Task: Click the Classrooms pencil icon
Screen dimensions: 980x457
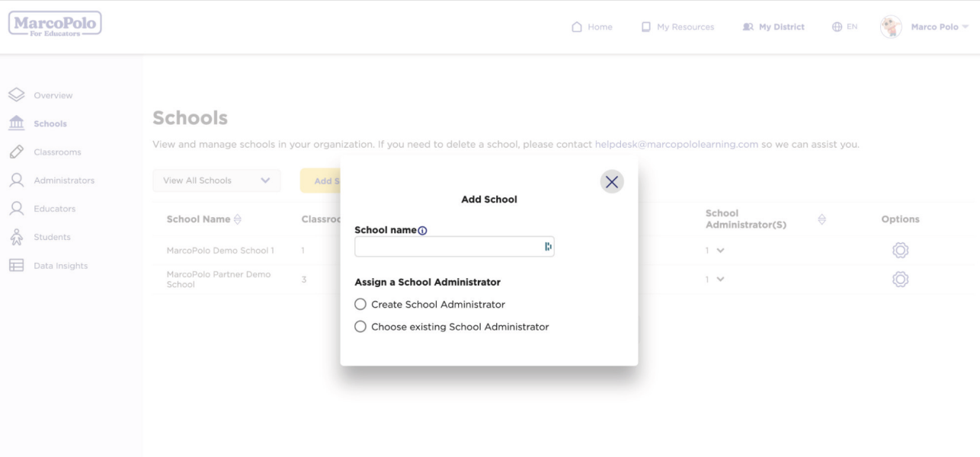Action: tap(16, 152)
